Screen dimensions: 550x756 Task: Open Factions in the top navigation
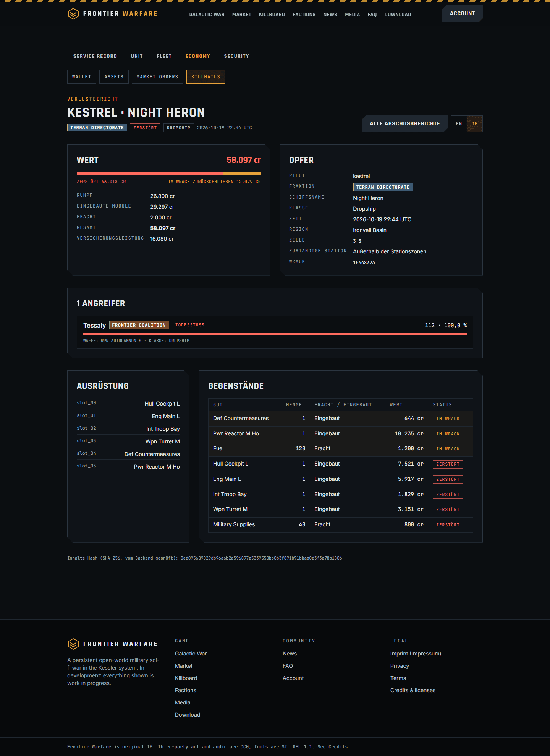coord(304,15)
